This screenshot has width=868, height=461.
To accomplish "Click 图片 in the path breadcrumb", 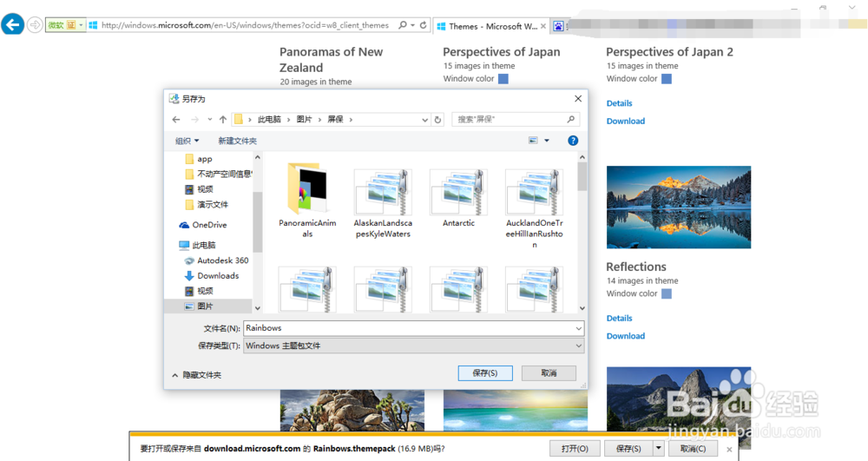I will (304, 120).
